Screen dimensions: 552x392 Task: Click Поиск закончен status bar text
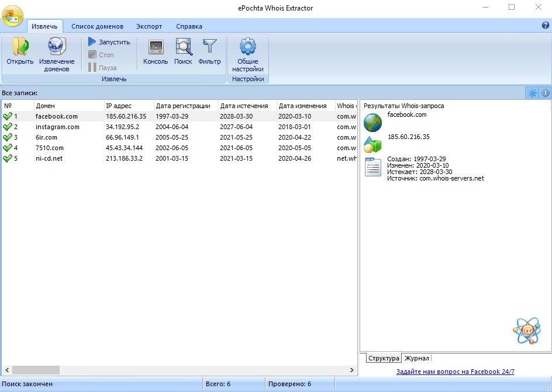click(27, 384)
